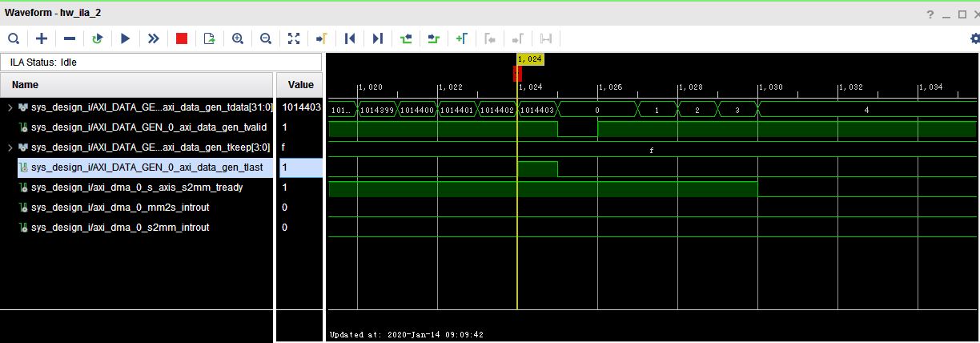The height and width of the screenshot is (343, 980).
Task: Run trigger immediate double-arrow icon
Action: click(154, 38)
